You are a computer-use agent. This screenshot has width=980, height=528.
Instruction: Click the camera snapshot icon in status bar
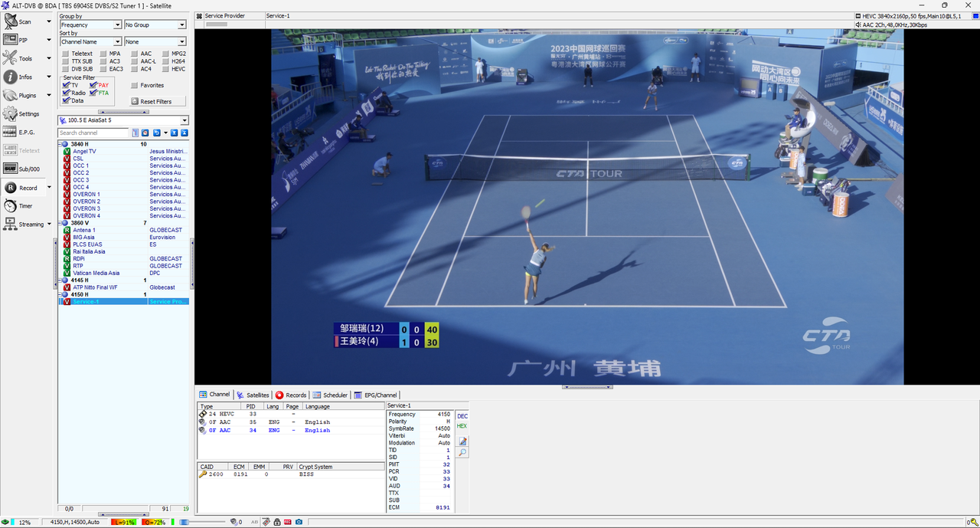tap(299, 522)
